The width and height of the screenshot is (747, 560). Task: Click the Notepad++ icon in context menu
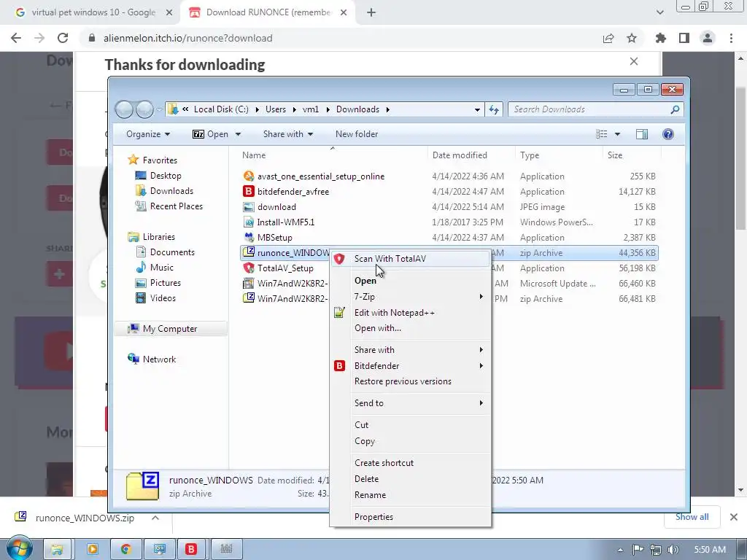click(x=339, y=313)
